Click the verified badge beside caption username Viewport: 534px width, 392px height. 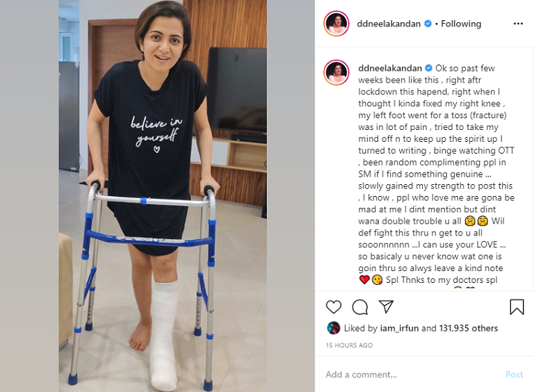pos(429,68)
